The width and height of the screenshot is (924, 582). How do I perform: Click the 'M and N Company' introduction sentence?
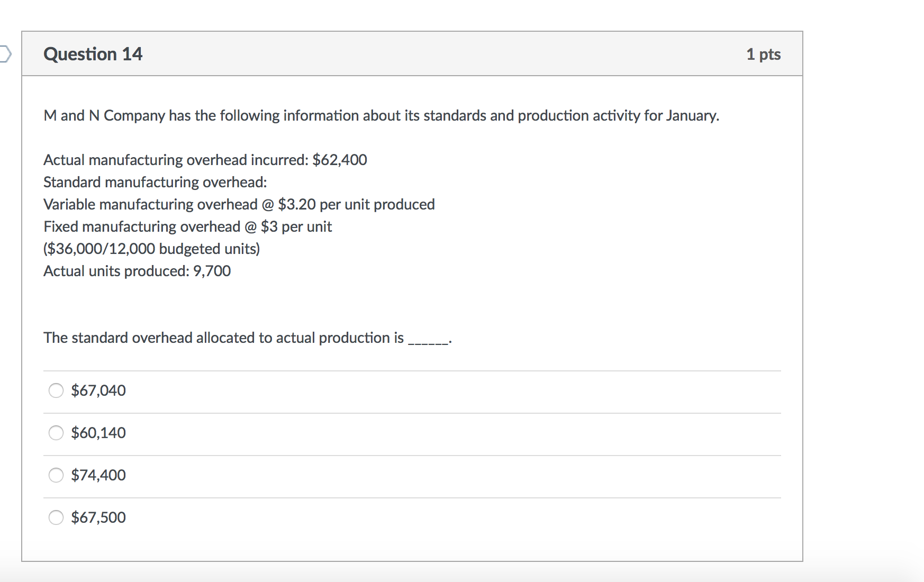382,115
